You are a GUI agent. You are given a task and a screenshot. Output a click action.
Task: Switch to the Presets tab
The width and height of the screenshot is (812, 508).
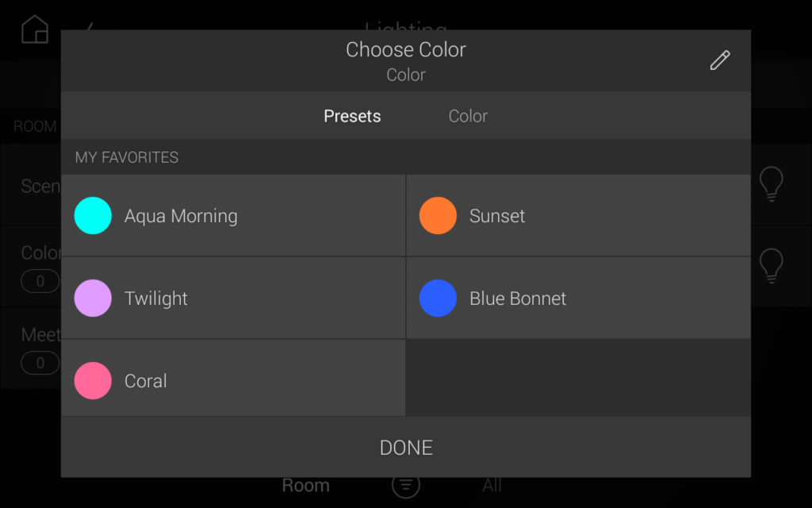(x=352, y=116)
